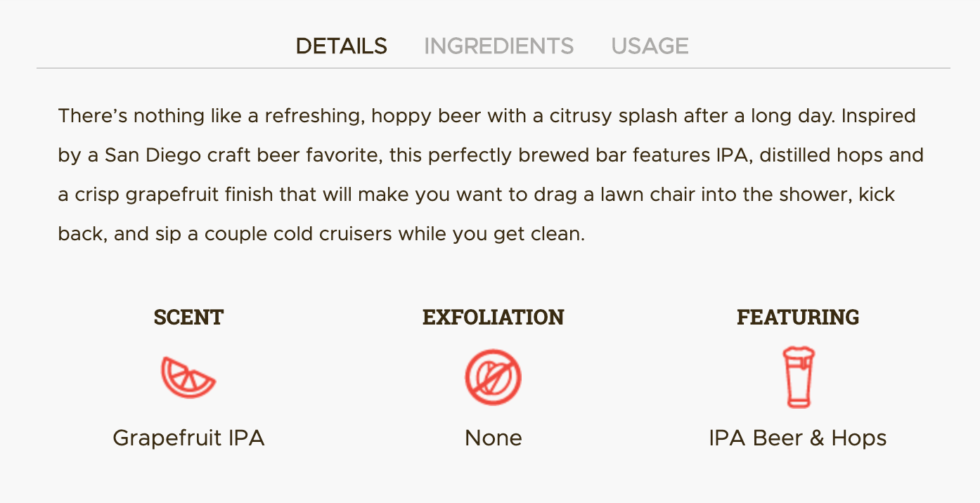Click the SCENT heading

coord(188,318)
